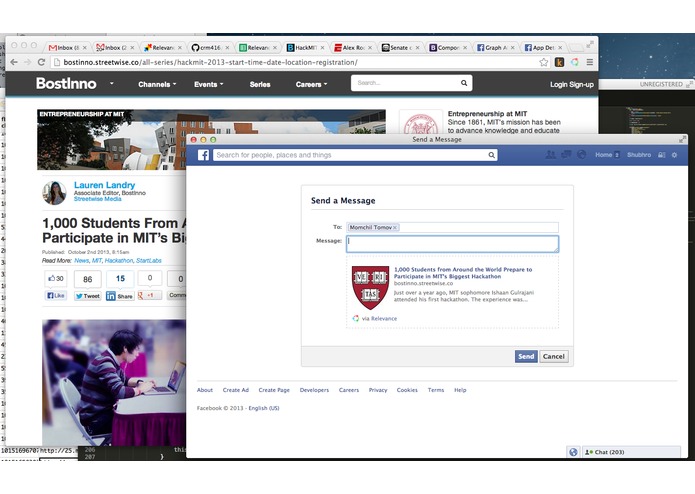Switch to the Graph API Facebook tab
Screen dimensions: 695x494
point(495,47)
